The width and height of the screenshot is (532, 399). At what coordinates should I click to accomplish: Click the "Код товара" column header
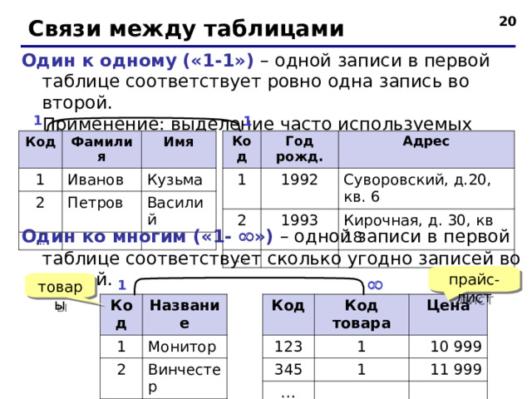click(362, 314)
